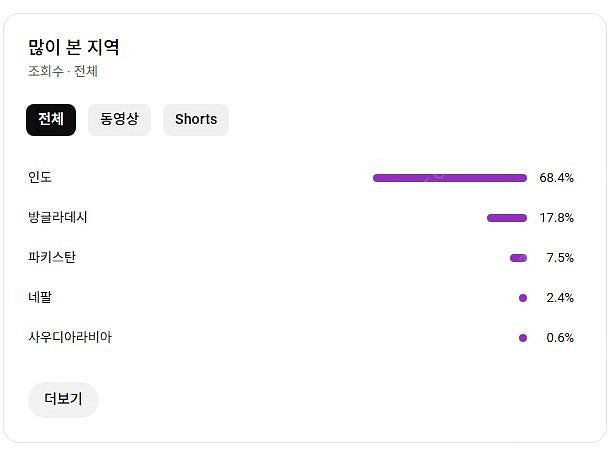The width and height of the screenshot is (615, 457).
Task: Select the 전체 filter chip
Action: [x=51, y=120]
